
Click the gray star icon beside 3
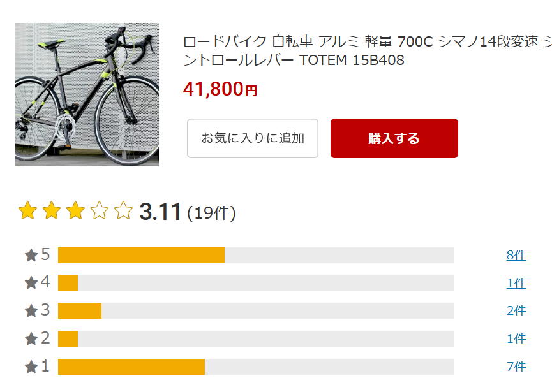click(x=31, y=311)
